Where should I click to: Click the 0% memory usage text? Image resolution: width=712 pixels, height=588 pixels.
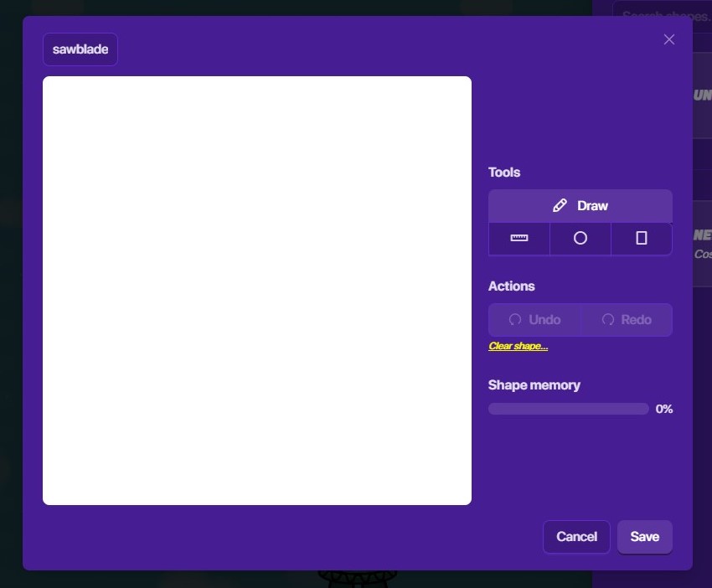(664, 409)
